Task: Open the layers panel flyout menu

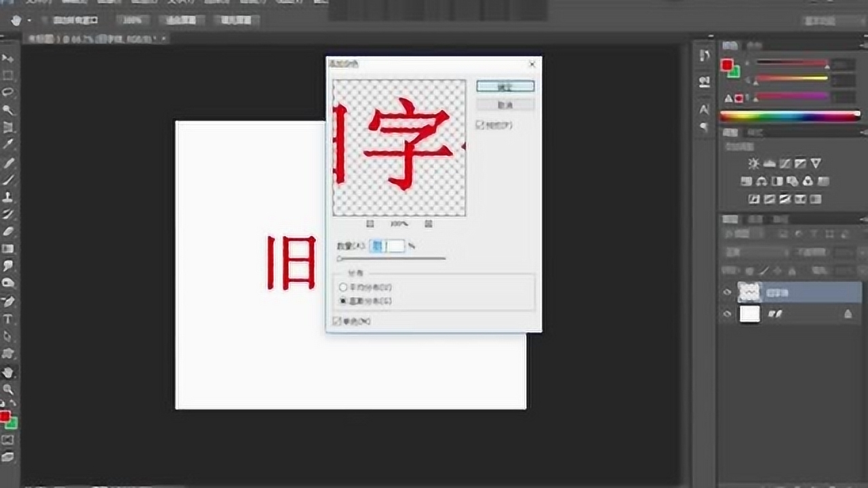Action: [863, 219]
